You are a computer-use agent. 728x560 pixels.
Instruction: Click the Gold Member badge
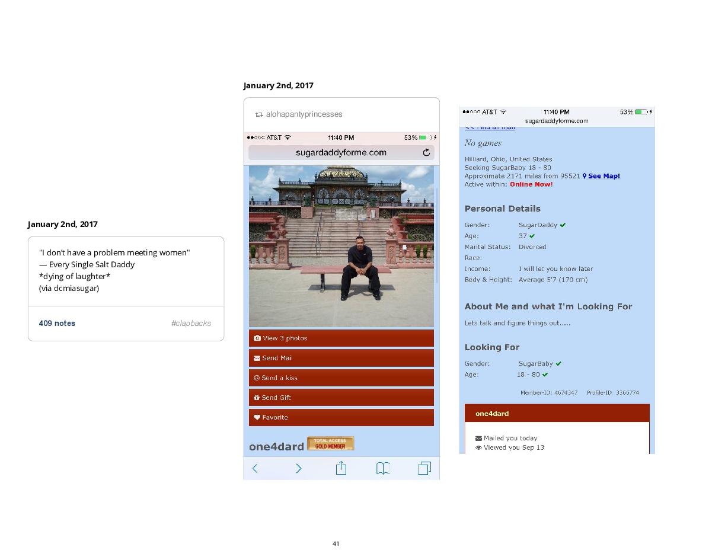tap(330, 443)
